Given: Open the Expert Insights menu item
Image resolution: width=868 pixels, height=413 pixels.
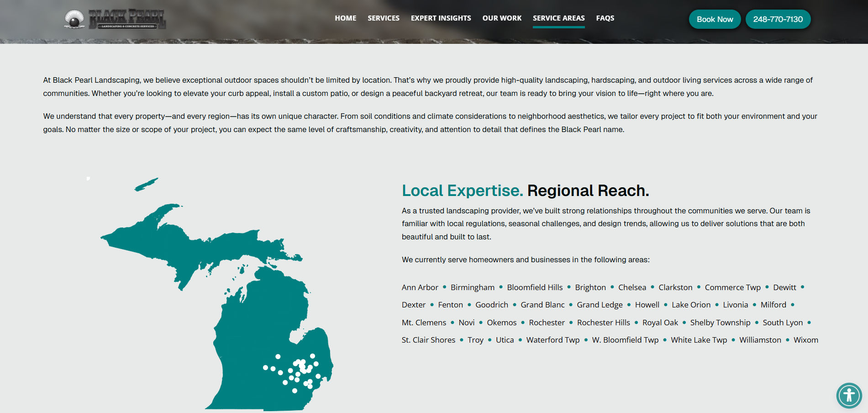Looking at the screenshot, I should point(441,18).
